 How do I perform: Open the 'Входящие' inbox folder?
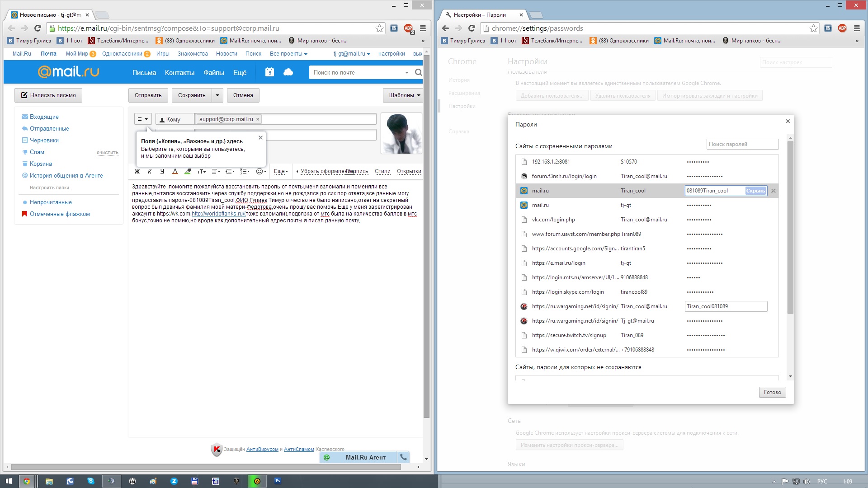point(44,117)
